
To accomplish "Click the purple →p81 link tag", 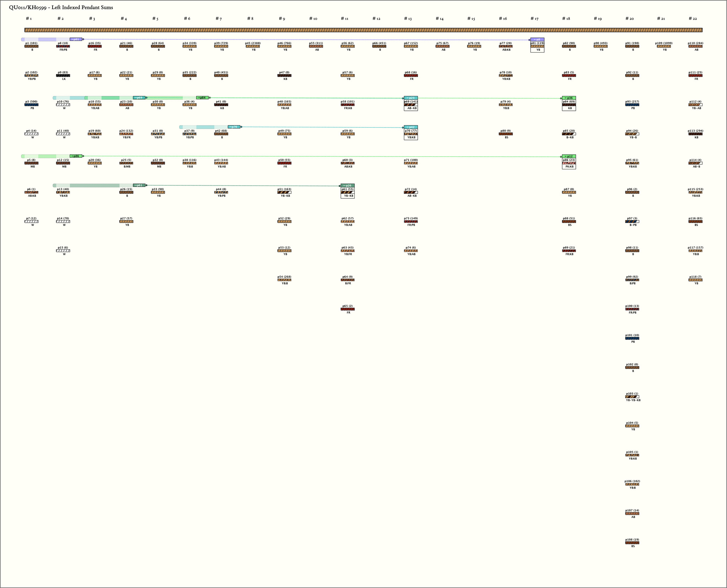I will (76, 39).
